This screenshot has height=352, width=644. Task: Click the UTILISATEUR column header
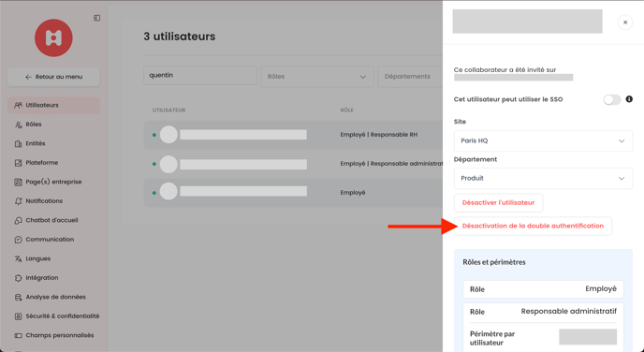point(168,110)
